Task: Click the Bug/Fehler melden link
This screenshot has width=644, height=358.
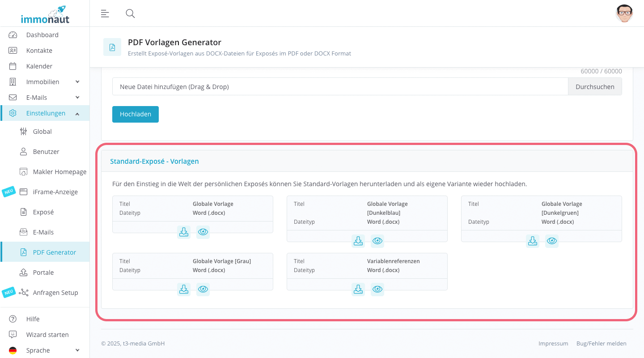Action: [x=602, y=344]
